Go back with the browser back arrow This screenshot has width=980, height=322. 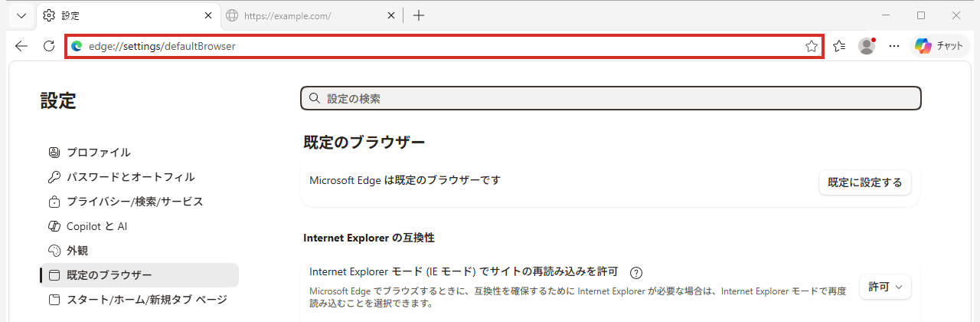[x=21, y=46]
